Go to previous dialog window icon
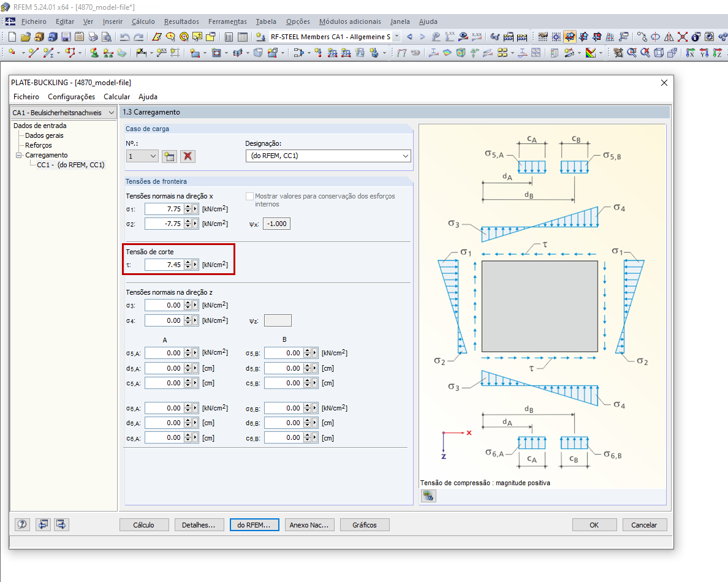728x582 pixels. pyautogui.click(x=43, y=524)
